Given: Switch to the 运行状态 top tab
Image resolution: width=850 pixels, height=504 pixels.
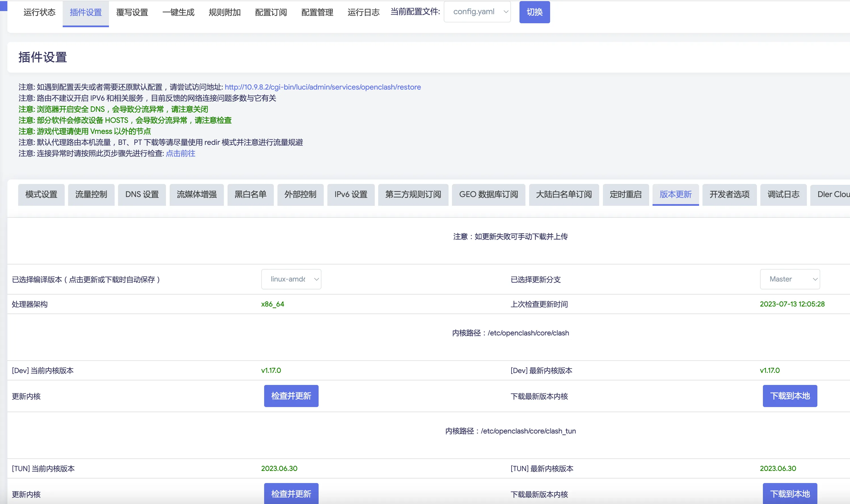Looking at the screenshot, I should (39, 12).
